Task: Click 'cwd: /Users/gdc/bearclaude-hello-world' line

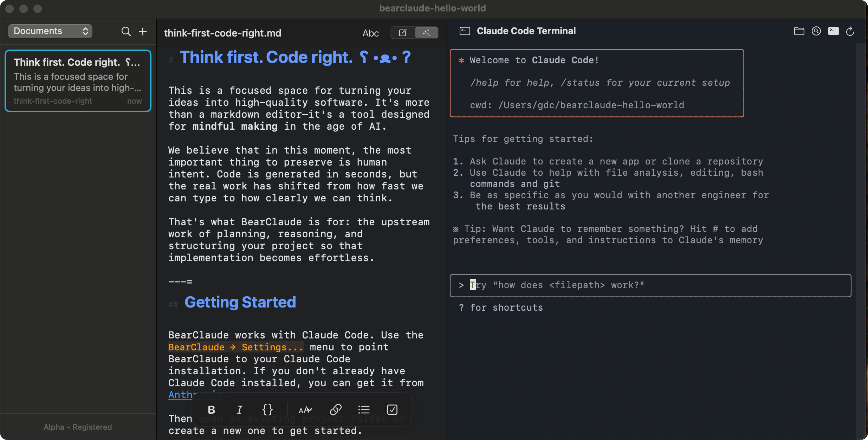Action: (577, 105)
